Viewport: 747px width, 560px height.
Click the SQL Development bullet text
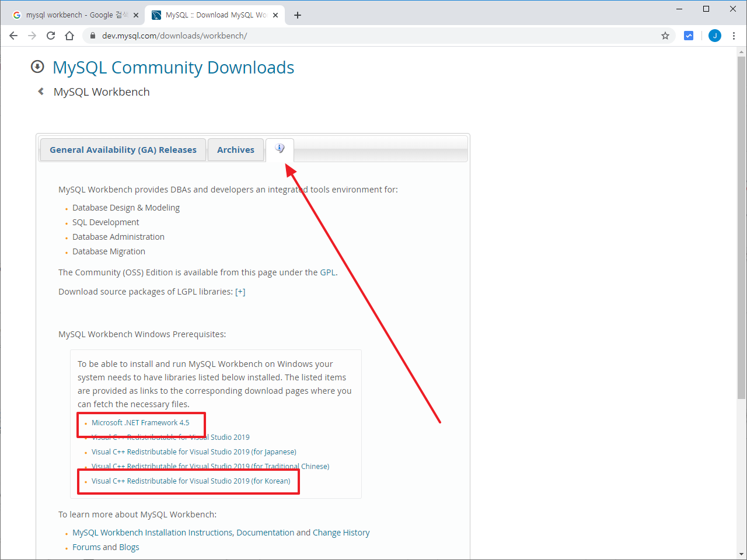(x=106, y=222)
